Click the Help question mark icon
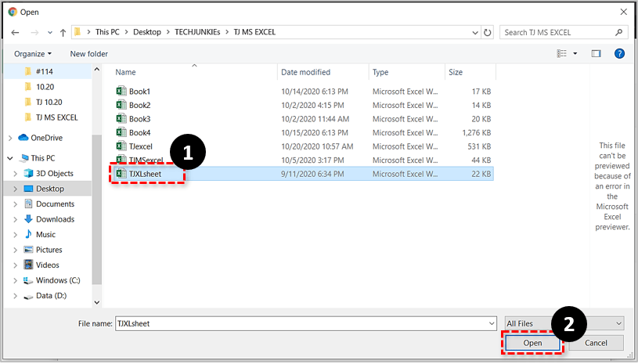The width and height of the screenshot is (638, 364). pyautogui.click(x=619, y=53)
